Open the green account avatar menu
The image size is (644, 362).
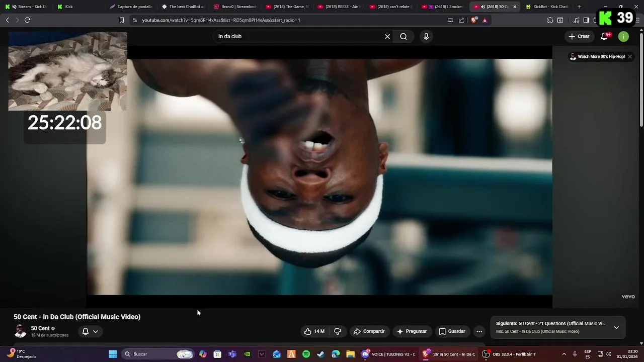623,37
